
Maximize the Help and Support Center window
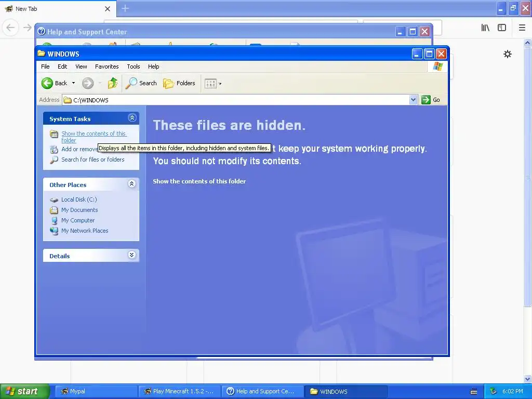tap(413, 32)
